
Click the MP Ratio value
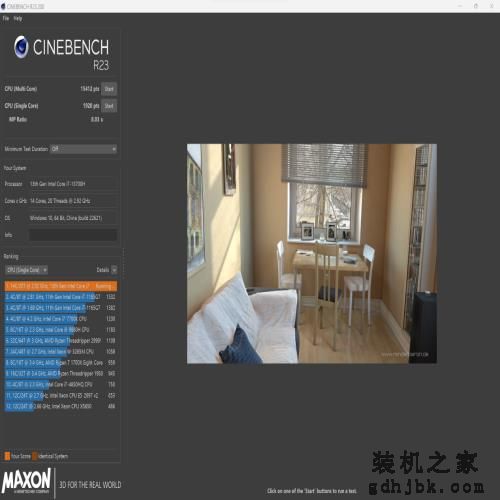[x=97, y=119]
